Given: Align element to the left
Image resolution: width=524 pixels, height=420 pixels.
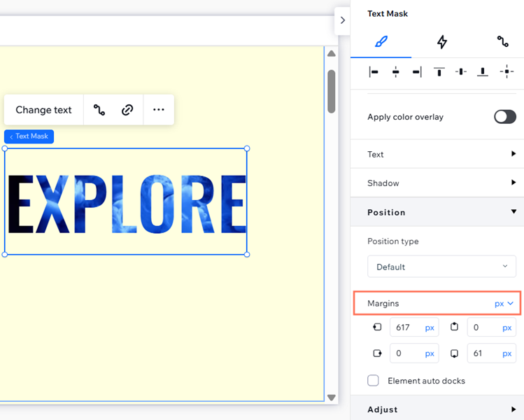Looking at the screenshot, I should [x=374, y=72].
